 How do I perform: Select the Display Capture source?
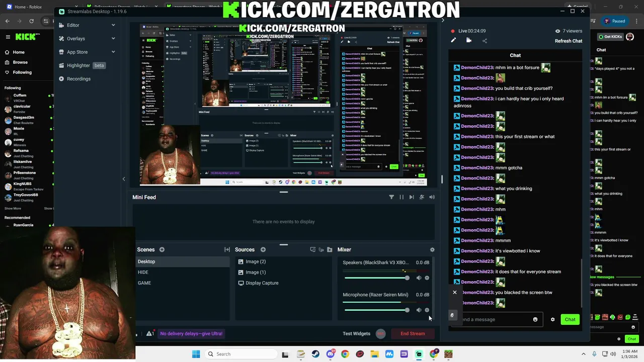point(284,283)
